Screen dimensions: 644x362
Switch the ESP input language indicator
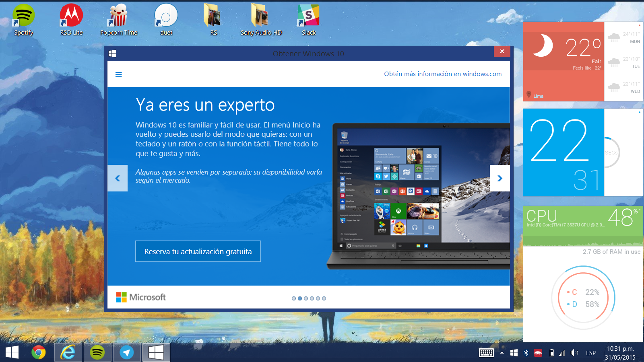click(x=591, y=353)
